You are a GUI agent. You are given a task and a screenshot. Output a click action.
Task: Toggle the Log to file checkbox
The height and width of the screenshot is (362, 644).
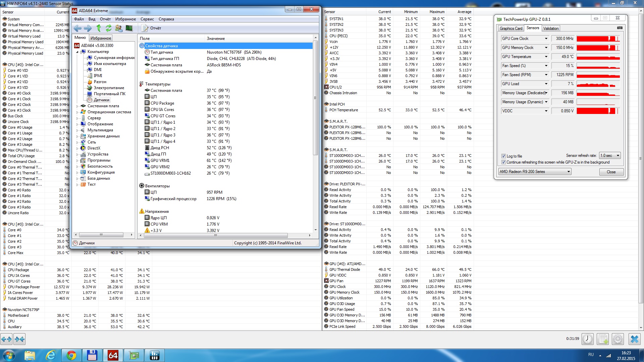pos(503,156)
